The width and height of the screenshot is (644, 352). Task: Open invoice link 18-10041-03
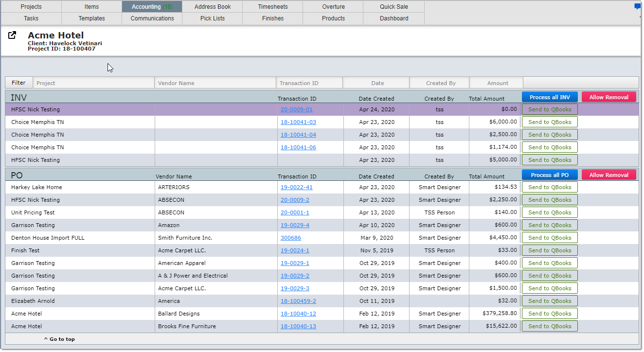click(x=298, y=122)
